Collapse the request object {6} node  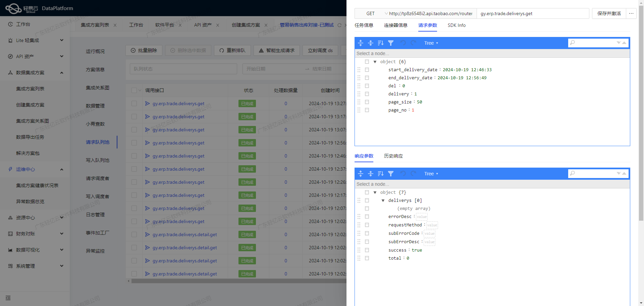coord(375,62)
